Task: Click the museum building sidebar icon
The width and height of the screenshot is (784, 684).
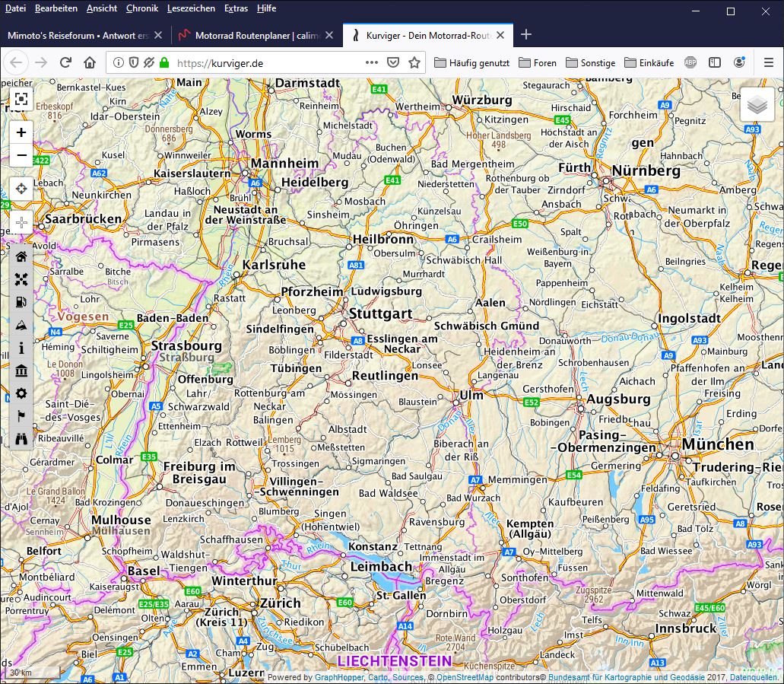Action: tap(21, 371)
